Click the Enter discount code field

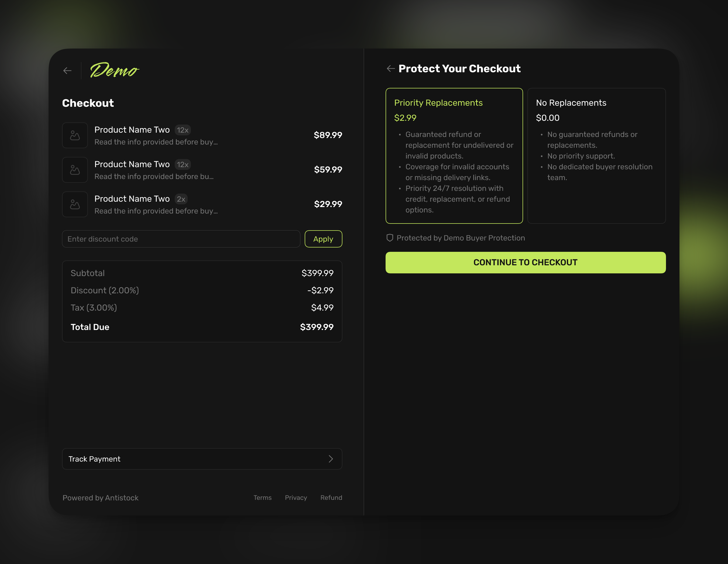(181, 239)
